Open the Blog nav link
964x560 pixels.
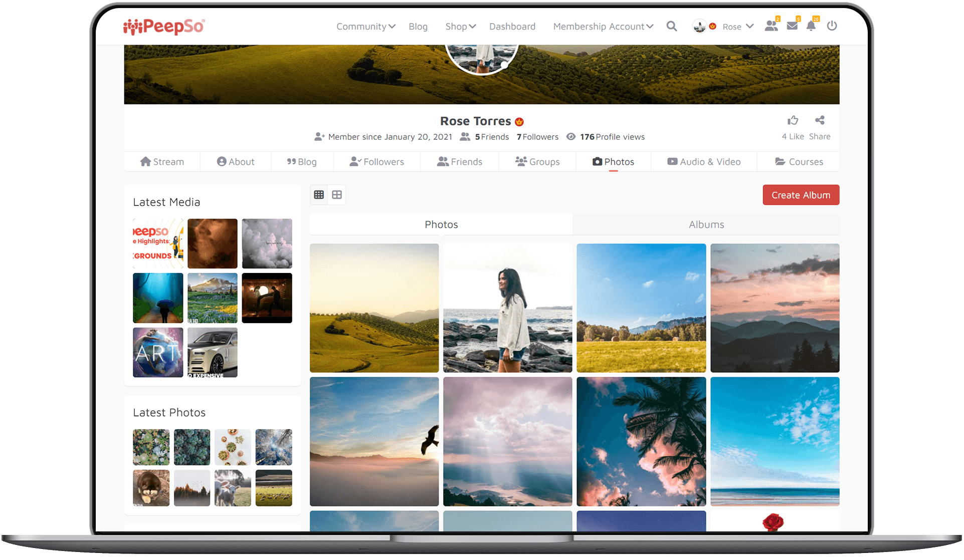click(418, 27)
